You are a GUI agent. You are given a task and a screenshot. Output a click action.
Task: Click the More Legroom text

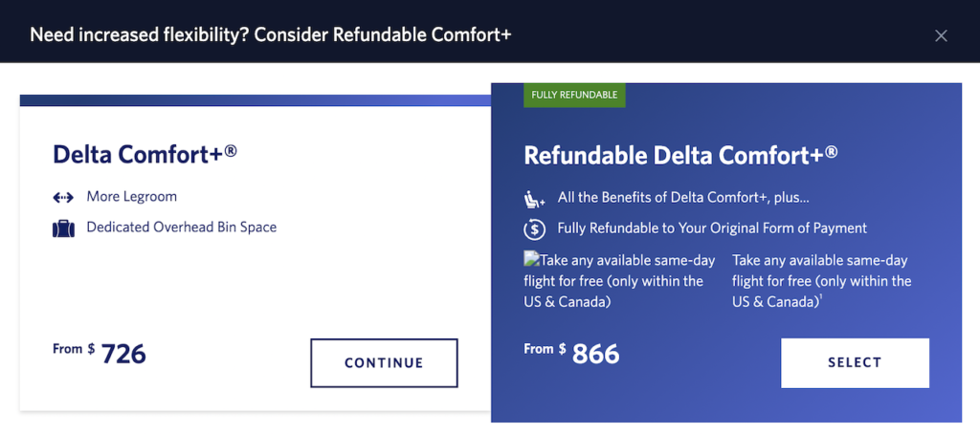coord(132,197)
